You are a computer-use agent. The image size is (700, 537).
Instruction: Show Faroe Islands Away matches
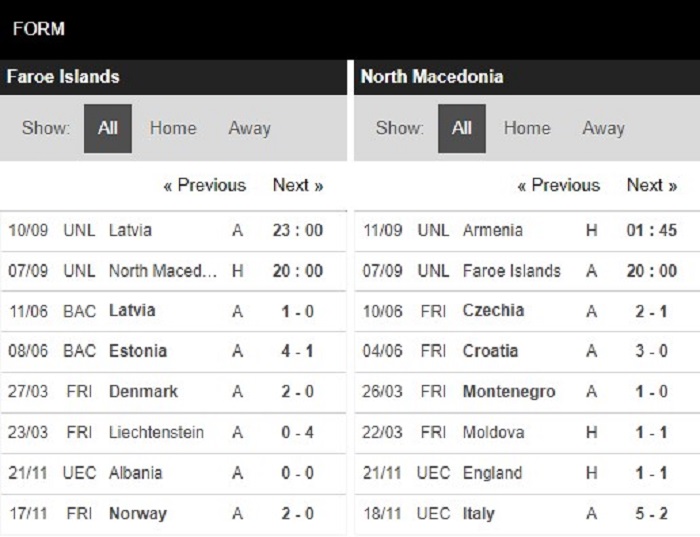point(249,129)
